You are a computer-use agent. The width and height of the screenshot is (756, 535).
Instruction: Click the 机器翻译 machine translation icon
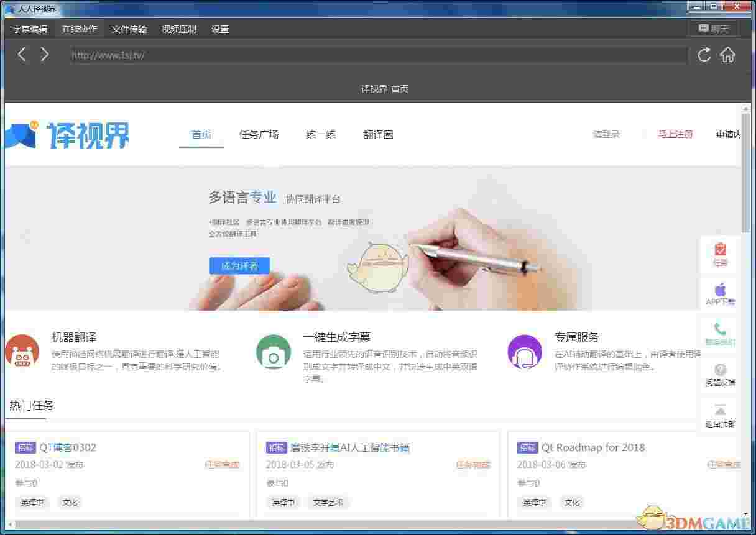click(22, 350)
